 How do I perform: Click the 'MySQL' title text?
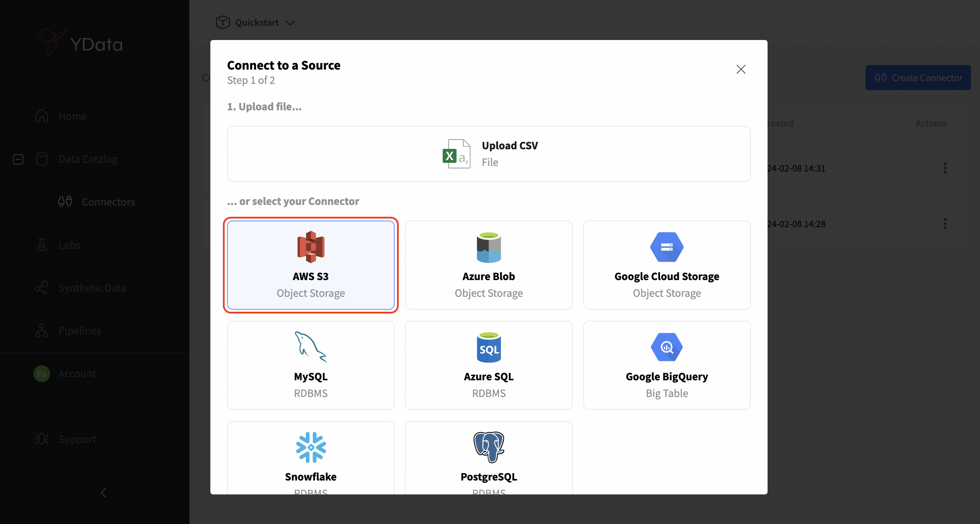[x=310, y=376]
